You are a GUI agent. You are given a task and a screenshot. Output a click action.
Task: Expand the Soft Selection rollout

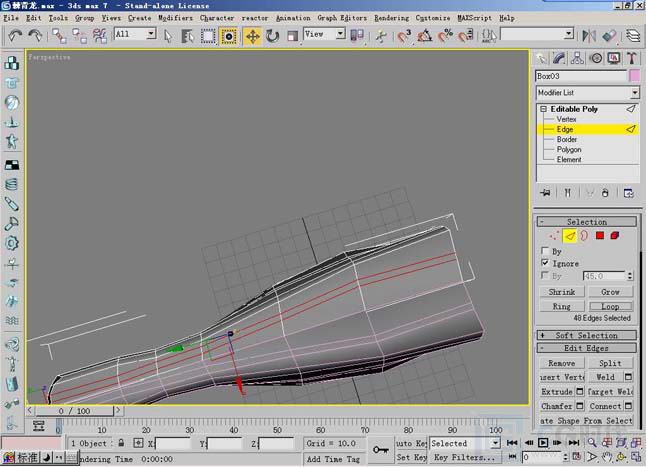[x=587, y=335]
